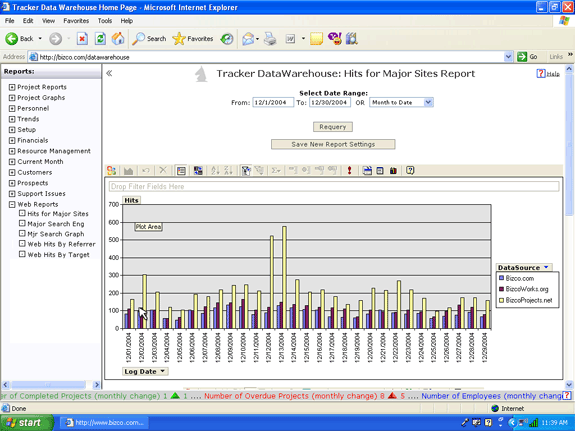Click the Field List icon in chart toolbar
This screenshot has width=575, height=431.
[380, 171]
